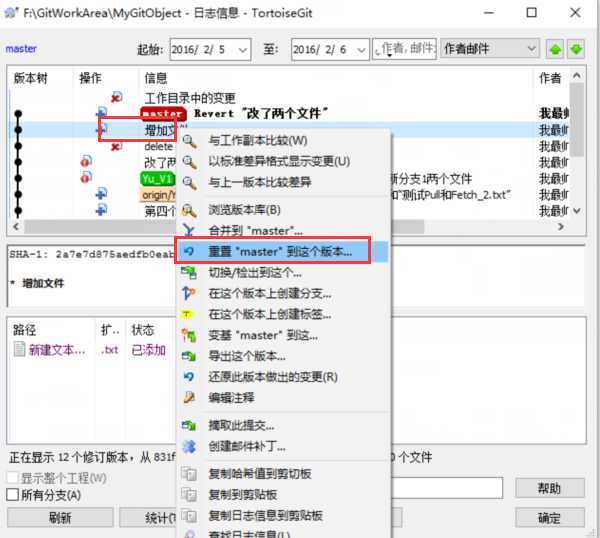Viewport: 600px width, 538px height.
Task: Click the green up arrow button
Action: [555, 49]
